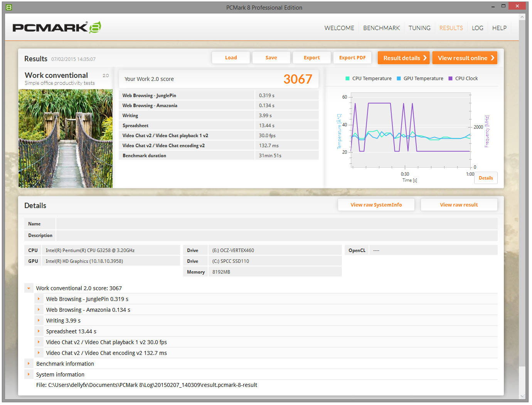The image size is (532, 405).
Task: Click the 'Benchmark duration' table row
Action: pyautogui.click(x=219, y=156)
